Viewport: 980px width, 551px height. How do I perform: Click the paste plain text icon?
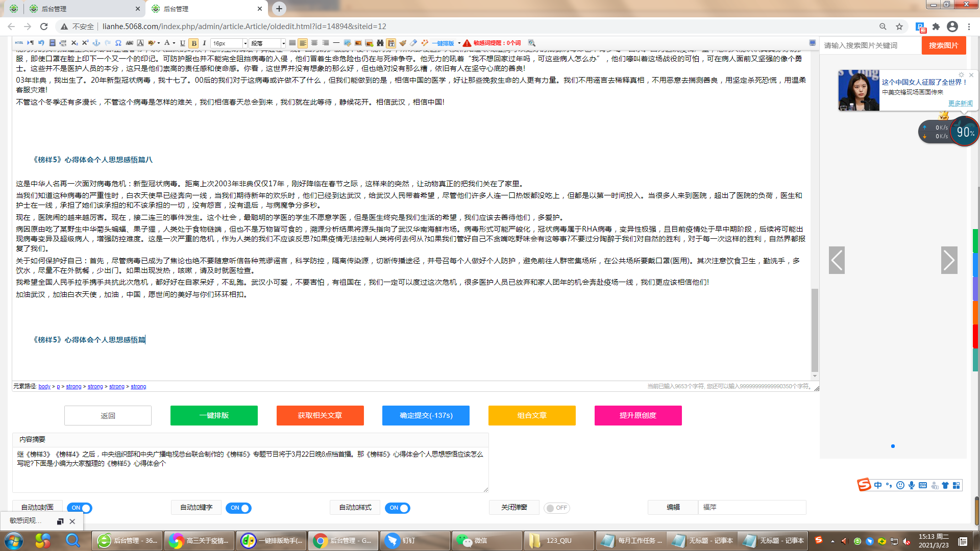(x=391, y=43)
